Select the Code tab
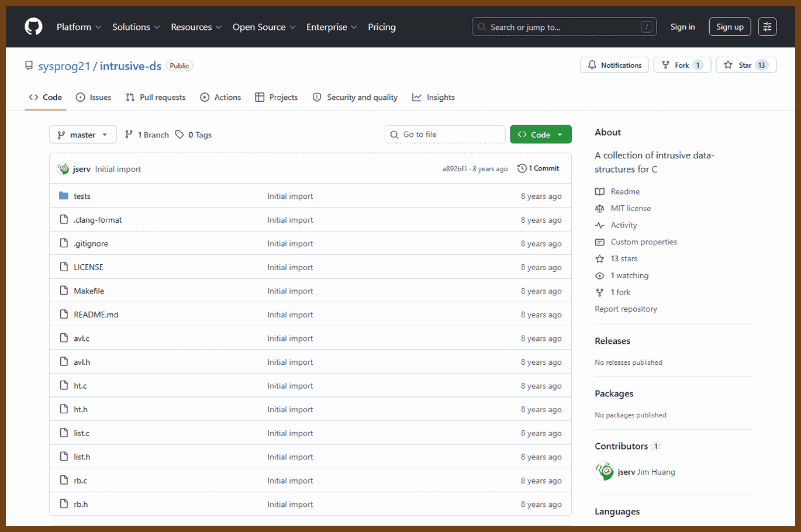The height and width of the screenshot is (532, 801). click(x=46, y=98)
